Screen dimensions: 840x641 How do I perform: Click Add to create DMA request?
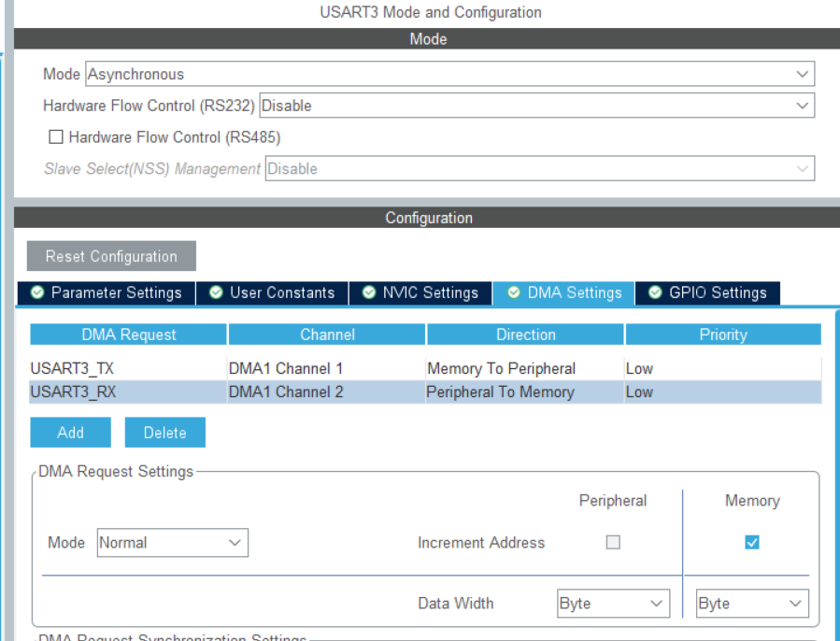[70, 433]
